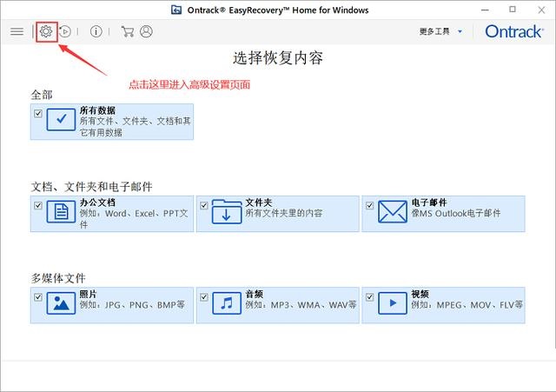Screen dimensions: 556x392
Task: Minimize the EasyRecovery window
Action: 485,10
